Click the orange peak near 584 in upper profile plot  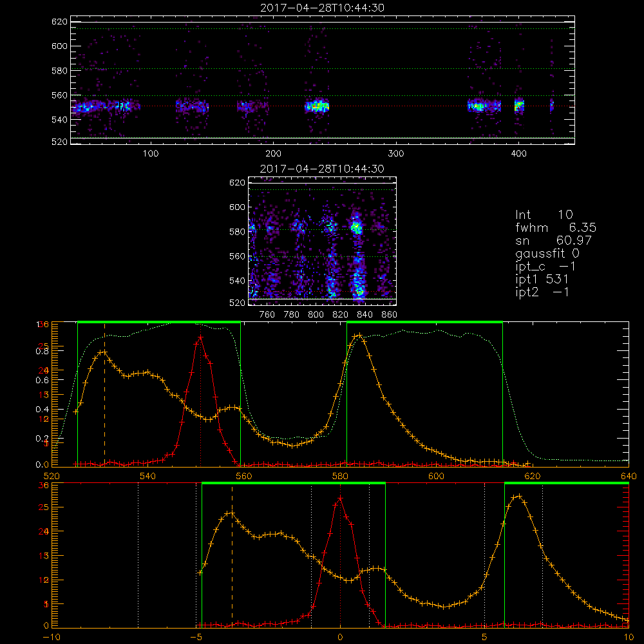359,336
